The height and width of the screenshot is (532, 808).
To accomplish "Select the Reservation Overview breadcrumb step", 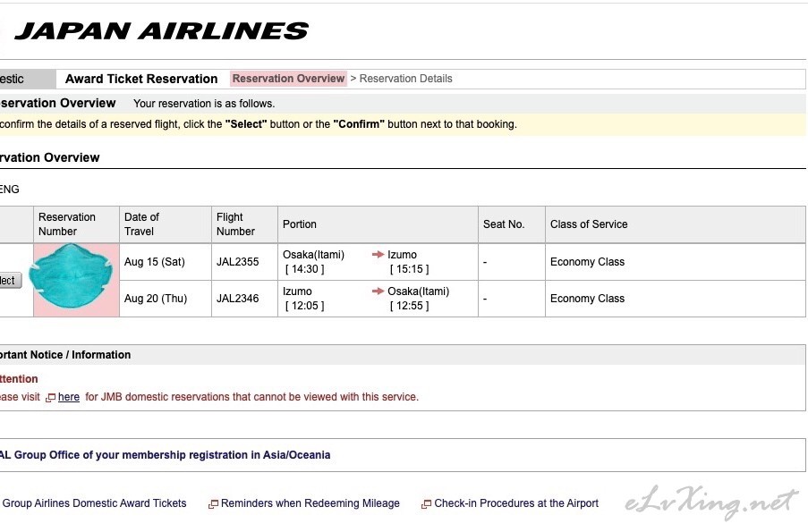I will (288, 79).
